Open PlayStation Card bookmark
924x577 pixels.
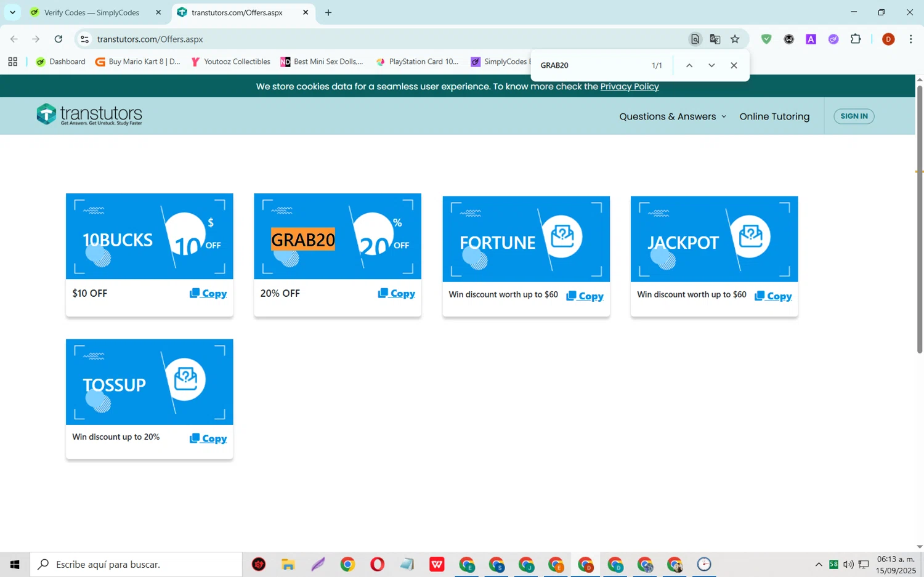417,62
